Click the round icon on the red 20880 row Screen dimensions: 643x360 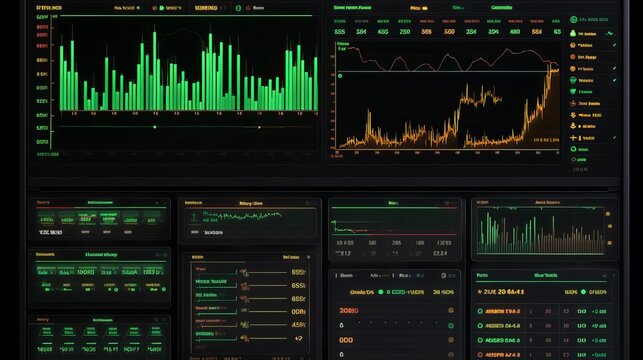451,310
